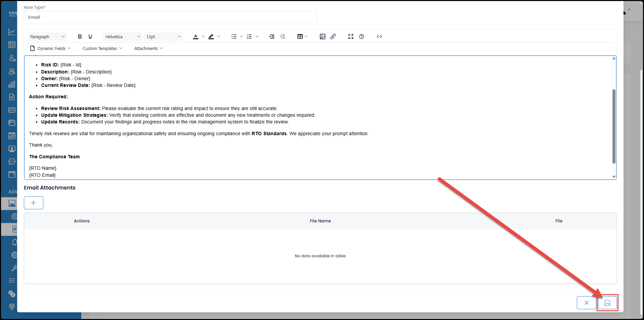Click the editor's vertical scrollbar thumb

[614, 126]
